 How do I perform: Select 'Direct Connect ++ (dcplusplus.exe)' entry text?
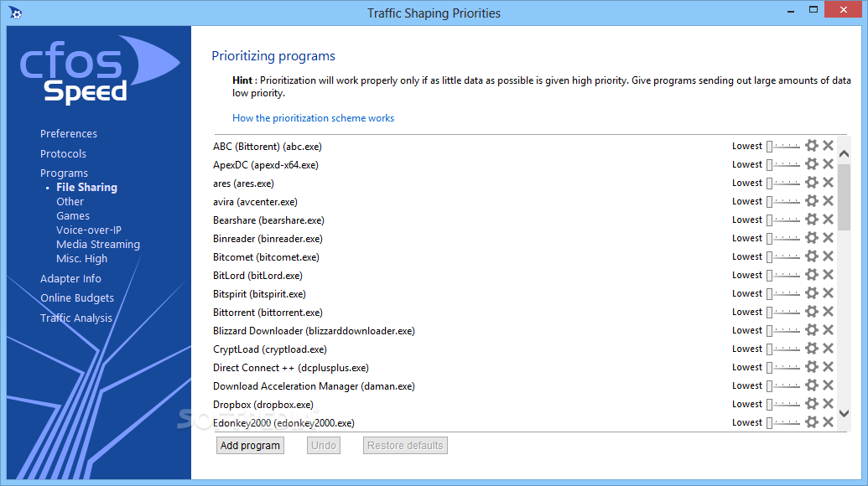(291, 368)
